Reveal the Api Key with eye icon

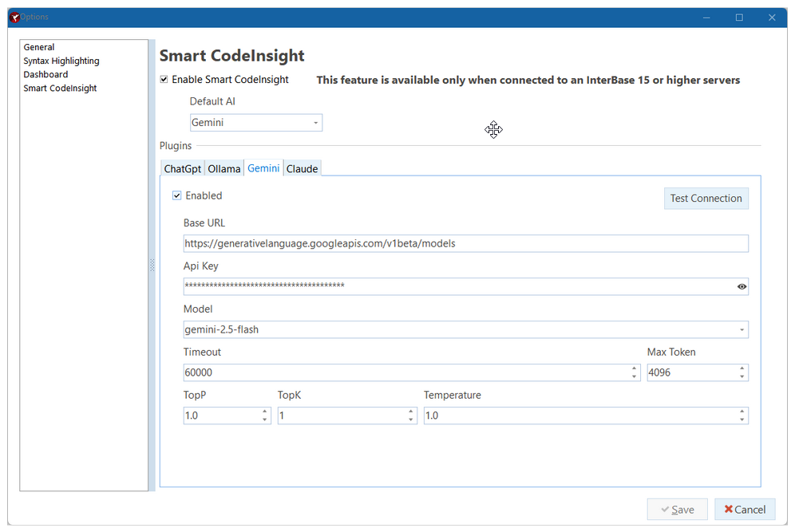tap(742, 287)
